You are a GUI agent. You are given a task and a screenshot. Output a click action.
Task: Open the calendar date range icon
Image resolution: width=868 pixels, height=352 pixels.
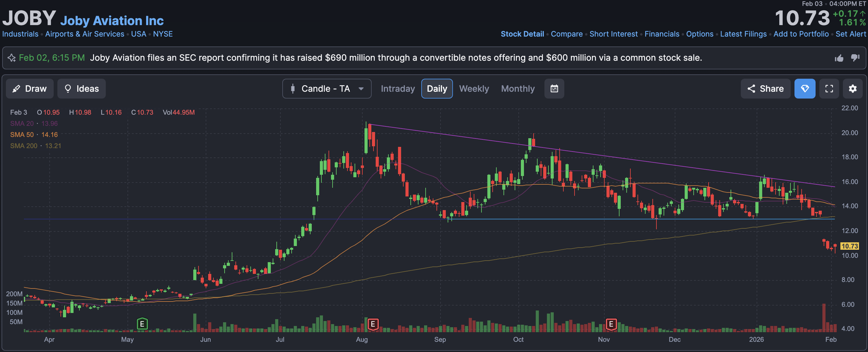[554, 89]
